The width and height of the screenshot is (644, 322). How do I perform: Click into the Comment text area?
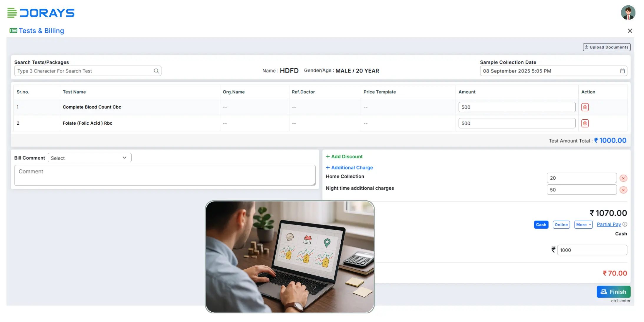165,175
